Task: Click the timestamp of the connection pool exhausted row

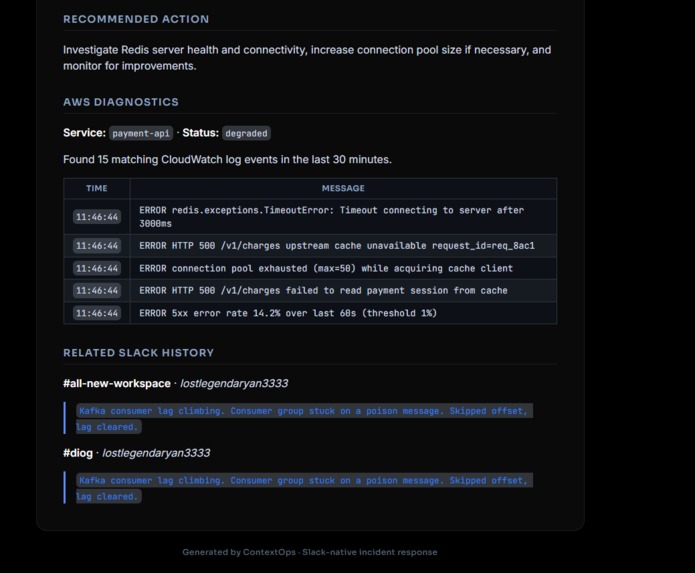Action: click(97, 269)
